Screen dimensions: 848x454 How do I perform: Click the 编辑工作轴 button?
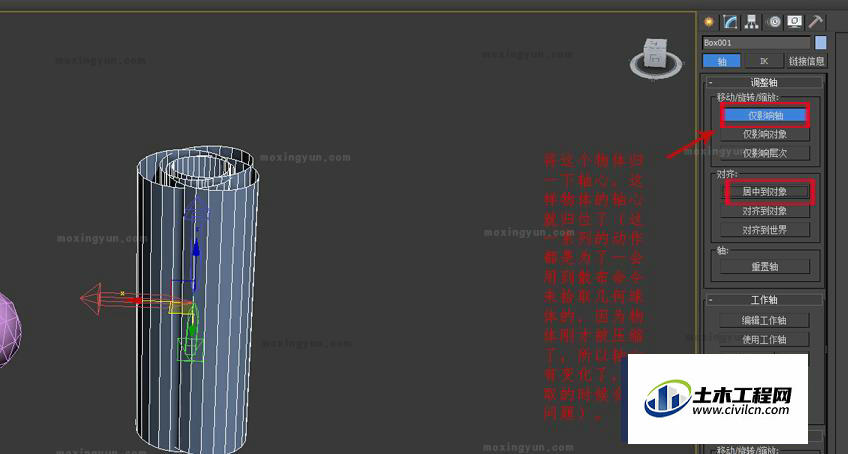pyautogui.click(x=765, y=320)
